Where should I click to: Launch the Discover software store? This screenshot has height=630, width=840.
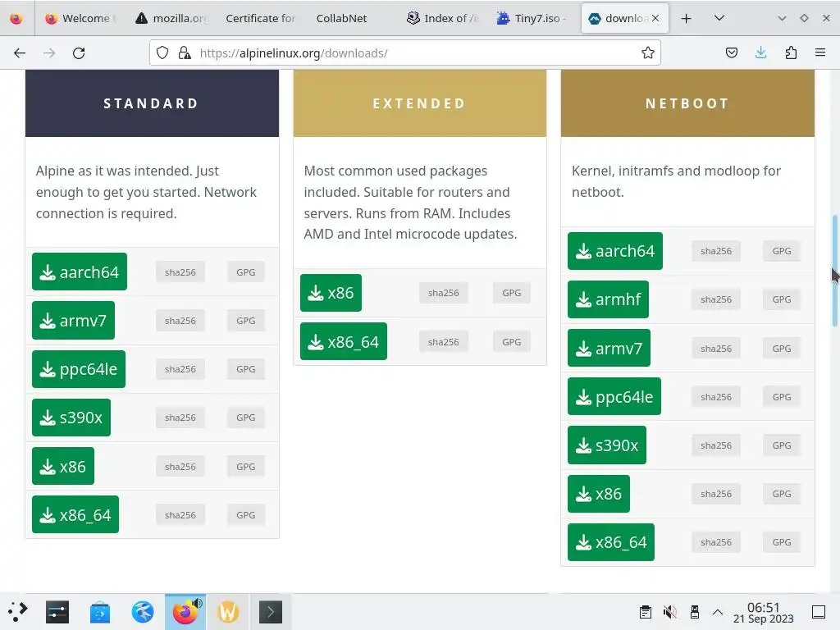pos(99,612)
